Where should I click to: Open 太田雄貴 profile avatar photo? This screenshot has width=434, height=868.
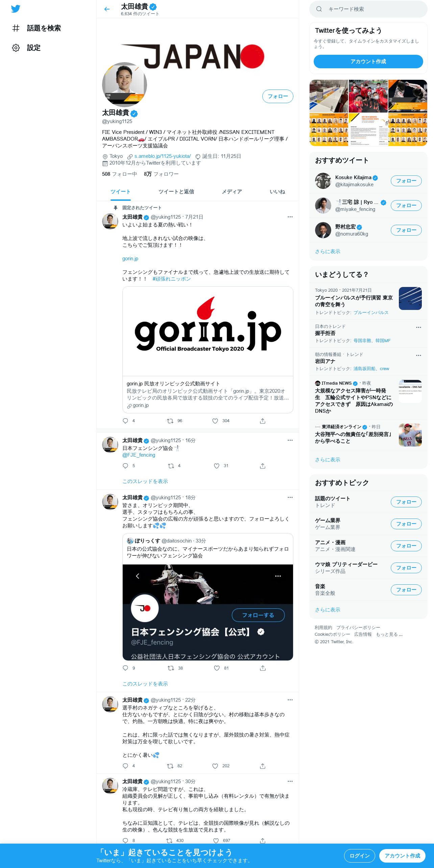click(124, 85)
